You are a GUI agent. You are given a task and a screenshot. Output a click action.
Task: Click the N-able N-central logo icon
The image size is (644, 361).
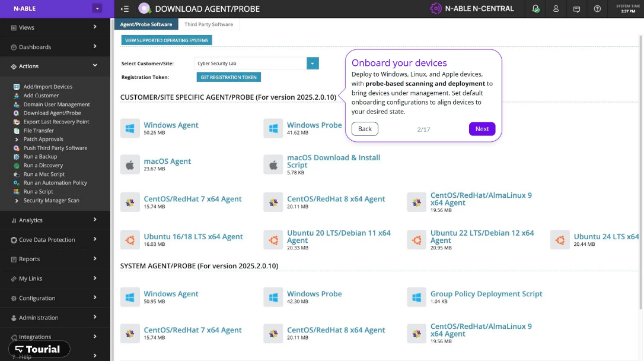tap(435, 9)
